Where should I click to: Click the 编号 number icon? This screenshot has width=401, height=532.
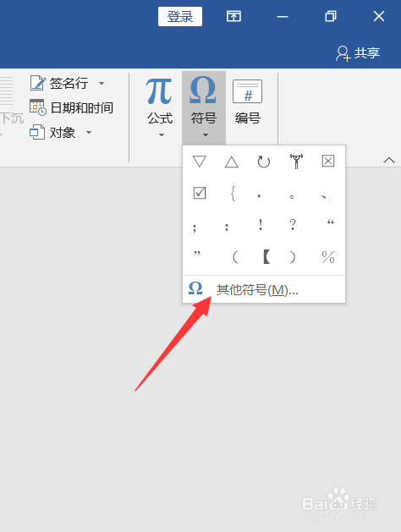247,91
